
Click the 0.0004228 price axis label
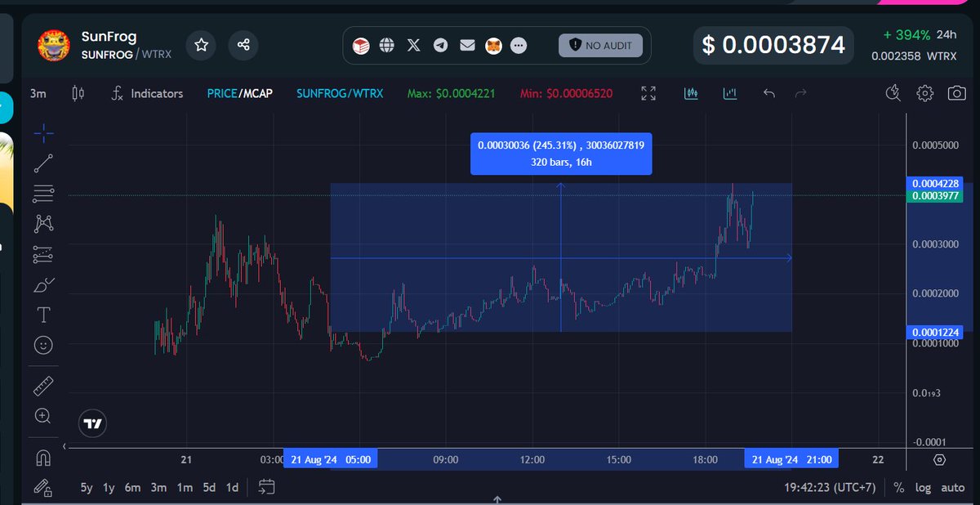coord(935,184)
